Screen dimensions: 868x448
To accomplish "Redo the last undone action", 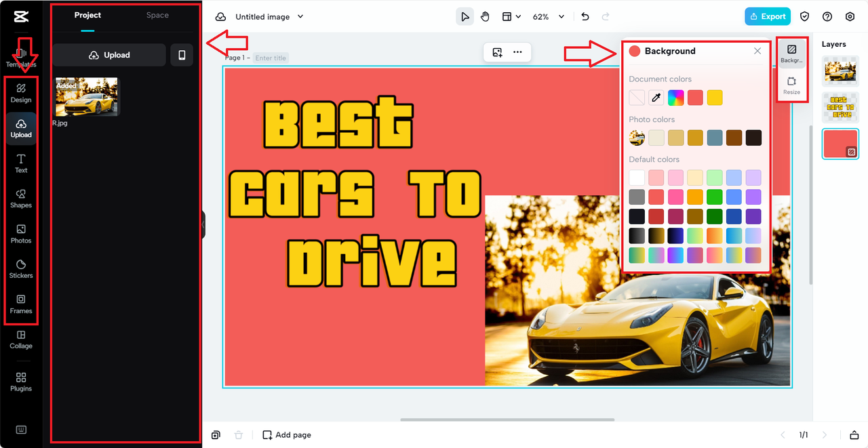I will point(606,17).
